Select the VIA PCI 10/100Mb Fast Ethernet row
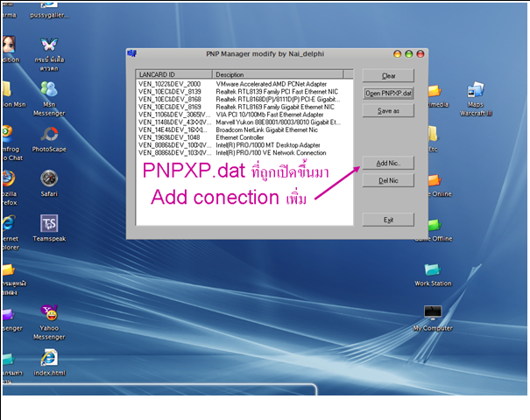This screenshot has height=420, width=530. tap(244, 115)
